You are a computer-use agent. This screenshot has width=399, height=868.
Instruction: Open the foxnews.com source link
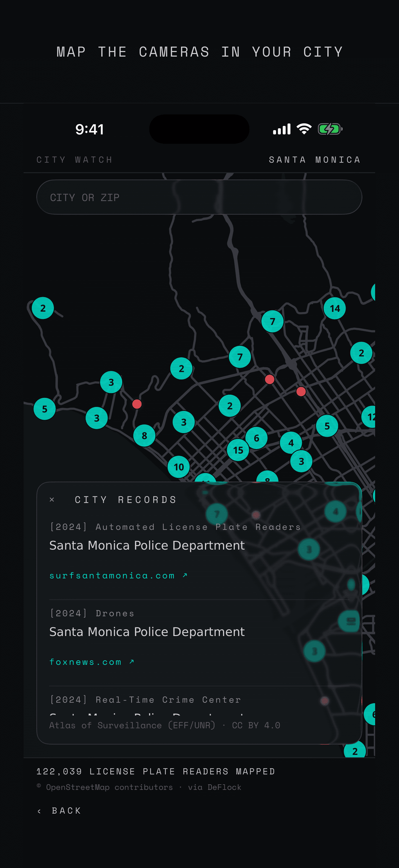[x=92, y=662]
